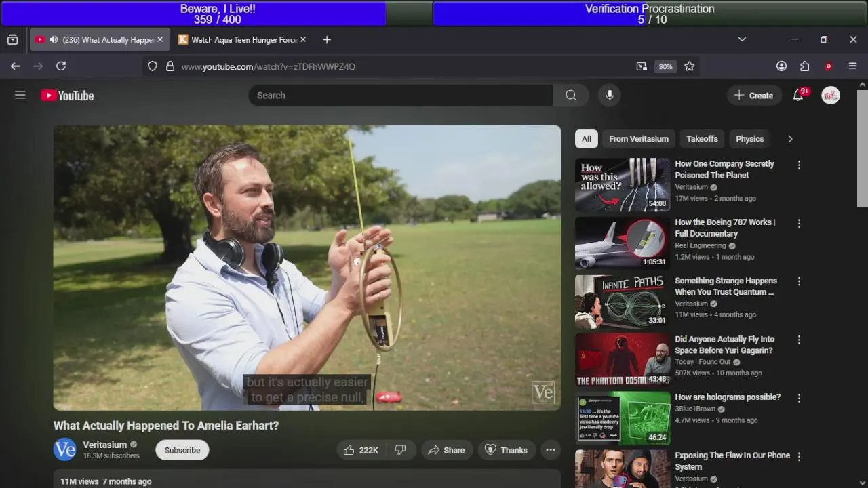Screen dimensions: 868x488
Task: Close the Aqua Teen Hunger Force tab
Action: click(303, 40)
